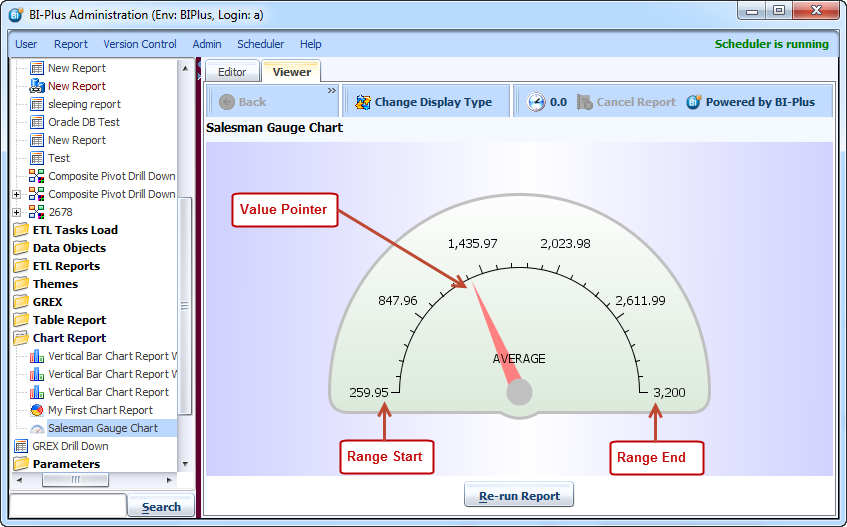The width and height of the screenshot is (847, 527).
Task: Click the Change Display Type icon
Action: pos(361,102)
